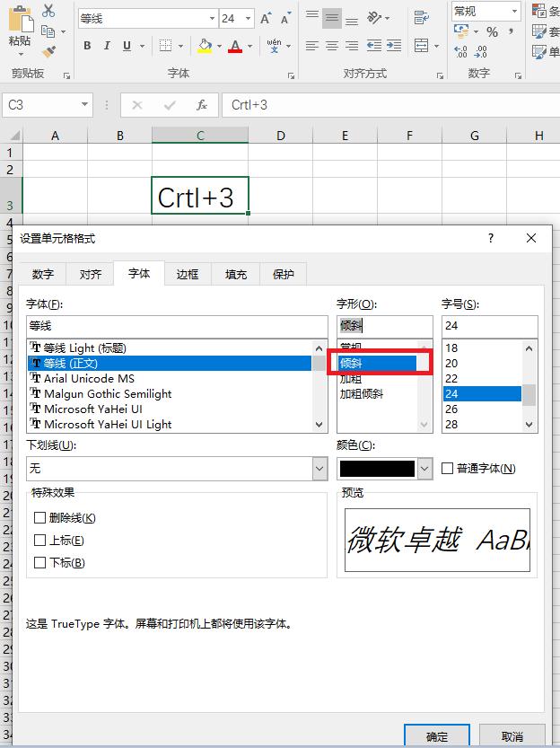Apply percent style format

pos(493,32)
